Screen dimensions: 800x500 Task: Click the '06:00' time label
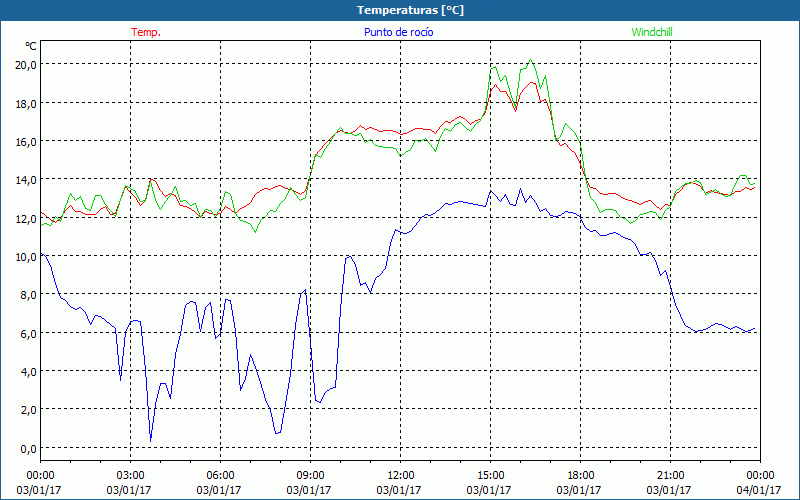pos(220,476)
